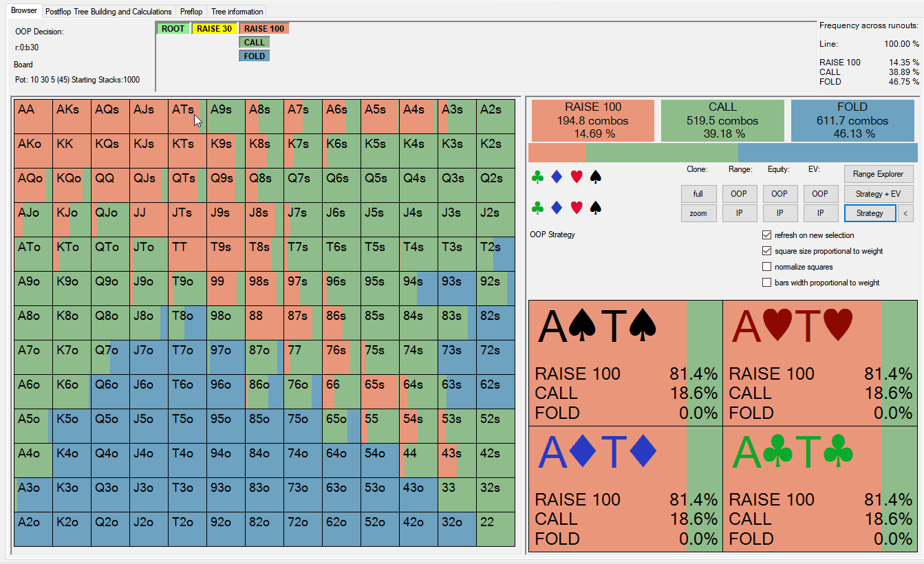Switch to the Preflop tab
This screenshot has width=924, height=564.
click(x=191, y=12)
